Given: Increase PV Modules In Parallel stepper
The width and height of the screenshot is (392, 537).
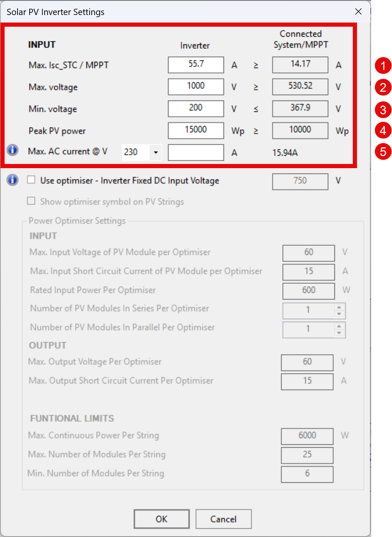Looking at the screenshot, I should coord(339,326).
